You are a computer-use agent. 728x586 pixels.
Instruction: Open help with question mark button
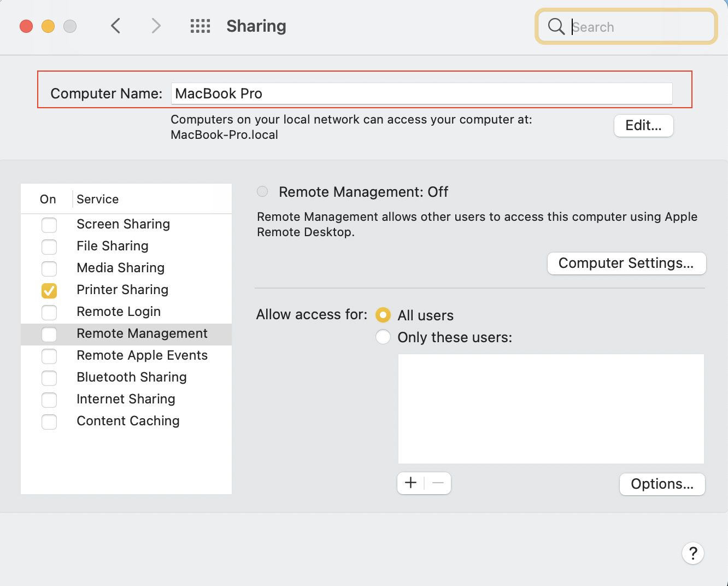coord(692,553)
